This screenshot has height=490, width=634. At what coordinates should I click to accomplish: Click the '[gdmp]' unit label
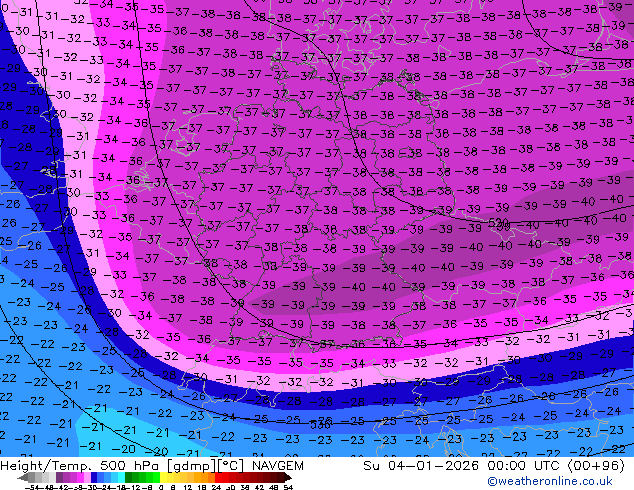coord(191,466)
